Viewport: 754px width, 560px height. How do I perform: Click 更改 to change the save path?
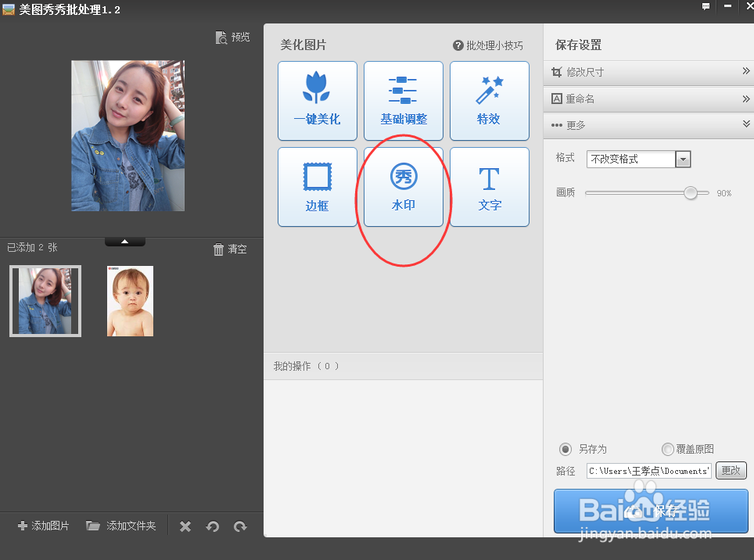point(731,470)
